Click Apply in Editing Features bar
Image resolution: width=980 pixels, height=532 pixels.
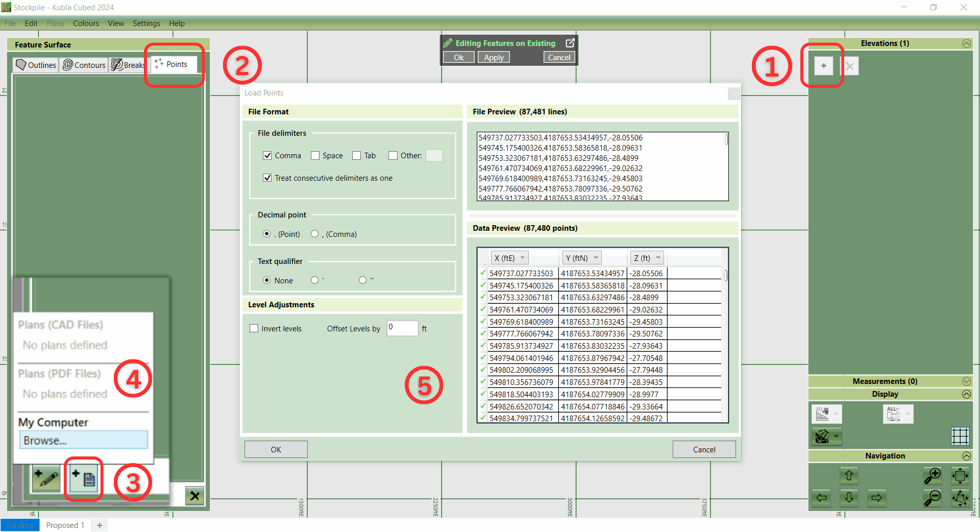click(494, 58)
